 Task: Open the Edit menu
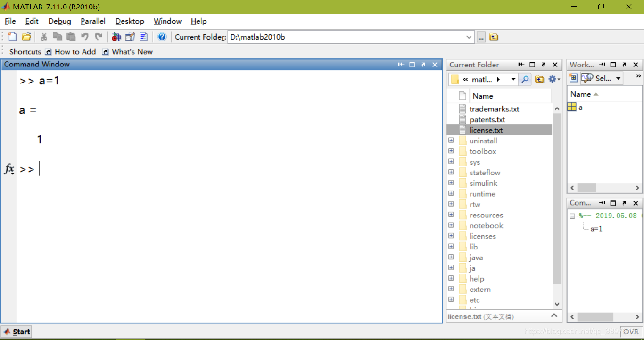point(32,21)
